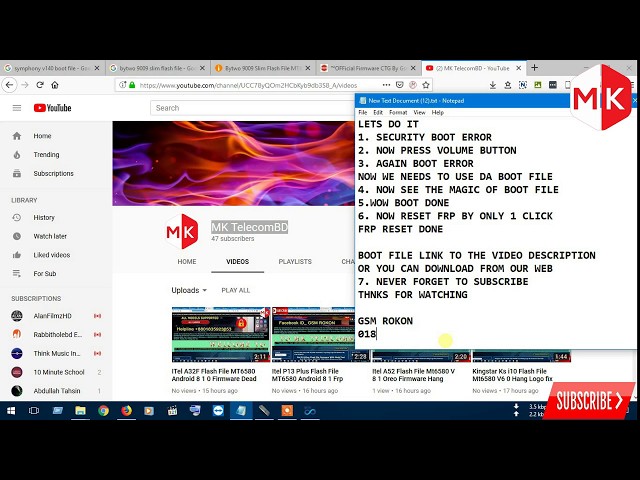Switch to the Bytwo 9009 Slim Flash File MT tab
The image size is (640, 480).
(263, 68)
